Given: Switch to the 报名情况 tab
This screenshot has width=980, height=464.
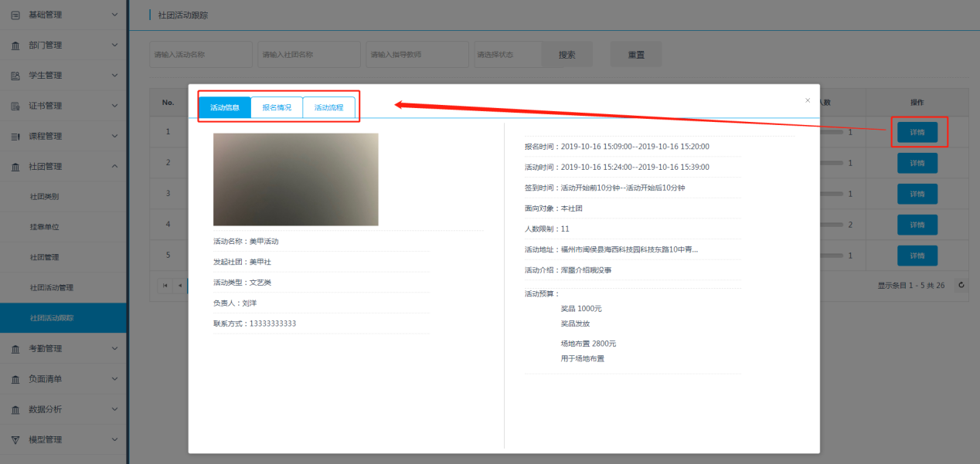Looking at the screenshot, I should coord(277,108).
